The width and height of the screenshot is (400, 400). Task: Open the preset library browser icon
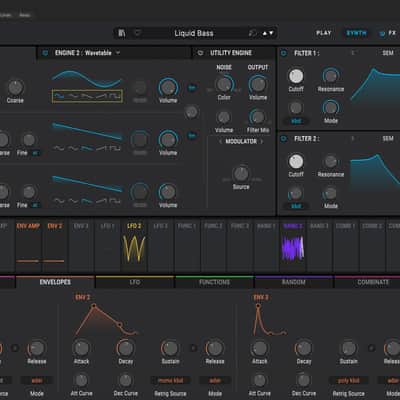coord(122,33)
